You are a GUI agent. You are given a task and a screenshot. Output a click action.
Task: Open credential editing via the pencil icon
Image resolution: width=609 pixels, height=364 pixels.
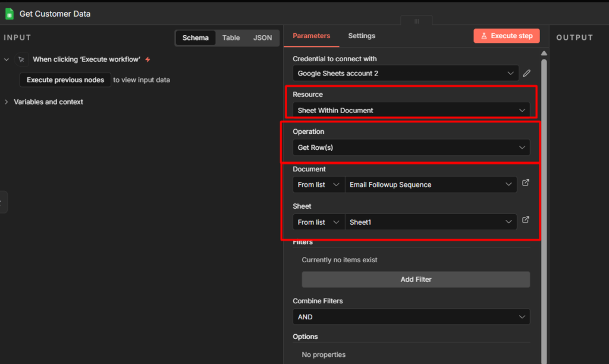[x=526, y=73]
